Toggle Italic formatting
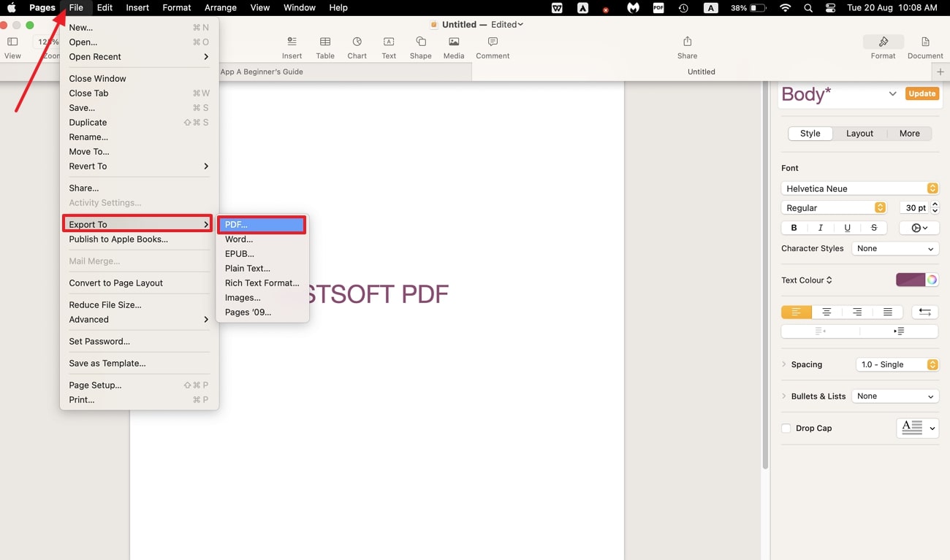This screenshot has height=560, width=950. [820, 228]
